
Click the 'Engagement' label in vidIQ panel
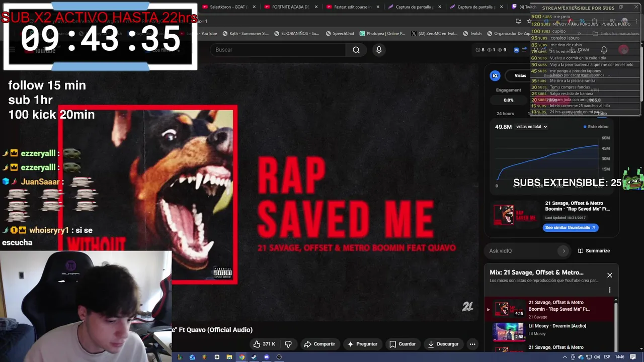(508, 90)
